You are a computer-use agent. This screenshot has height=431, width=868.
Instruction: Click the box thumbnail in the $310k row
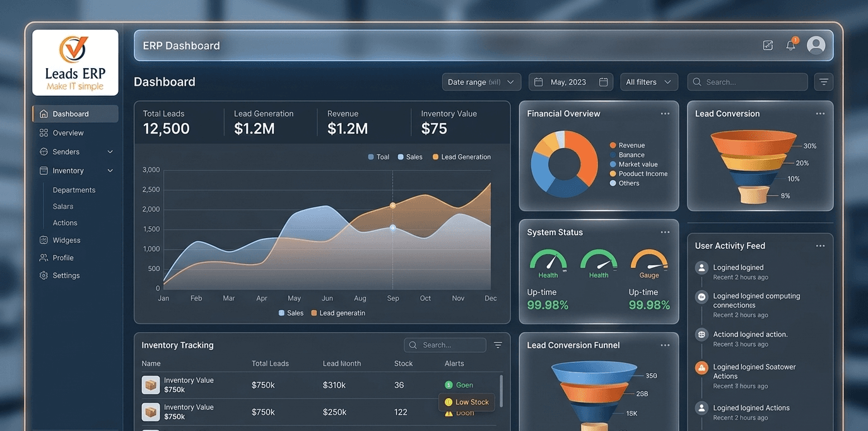(x=151, y=385)
